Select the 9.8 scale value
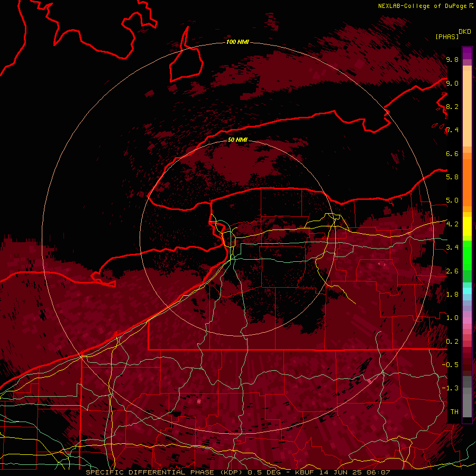Viewport: 476px width, 476px height. coord(452,60)
